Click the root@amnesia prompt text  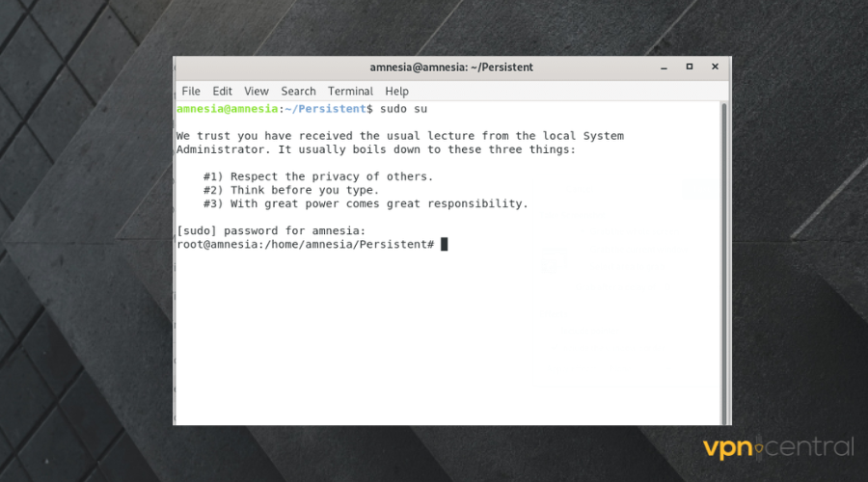305,245
